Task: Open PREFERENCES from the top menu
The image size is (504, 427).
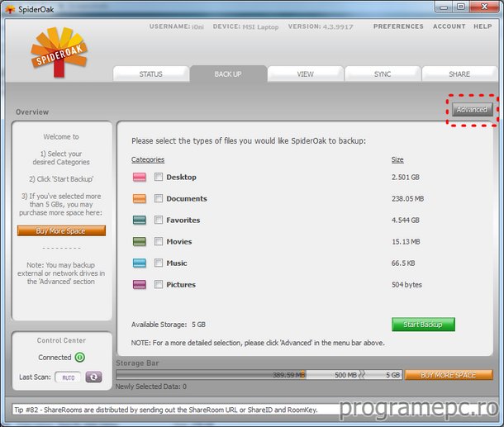Action: 398,26
